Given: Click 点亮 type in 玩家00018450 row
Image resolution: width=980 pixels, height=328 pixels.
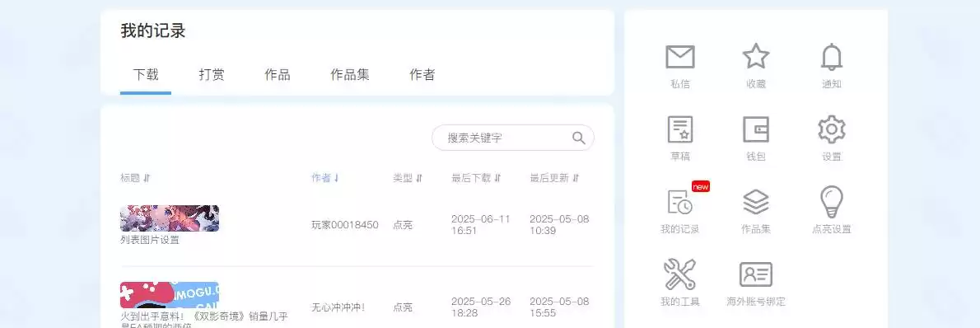Looking at the screenshot, I should [403, 225].
